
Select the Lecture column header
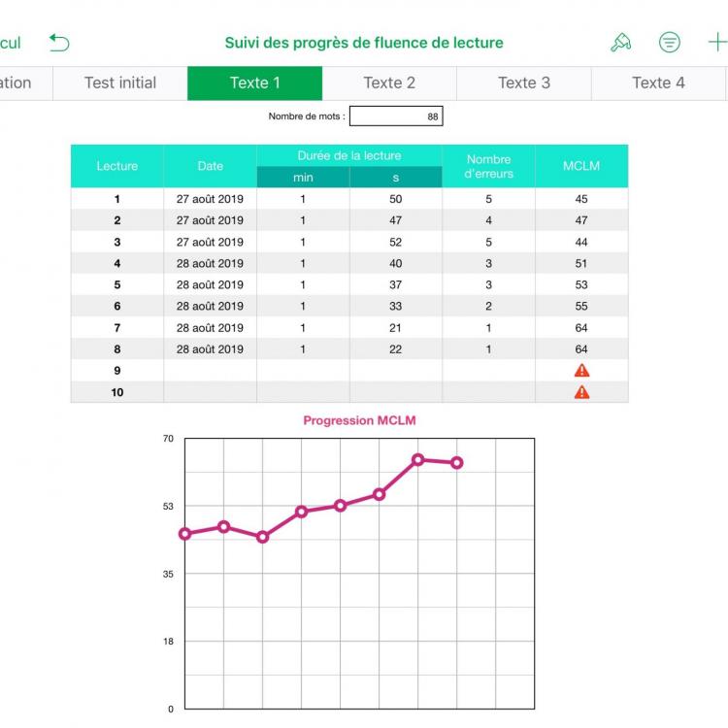[x=117, y=166]
